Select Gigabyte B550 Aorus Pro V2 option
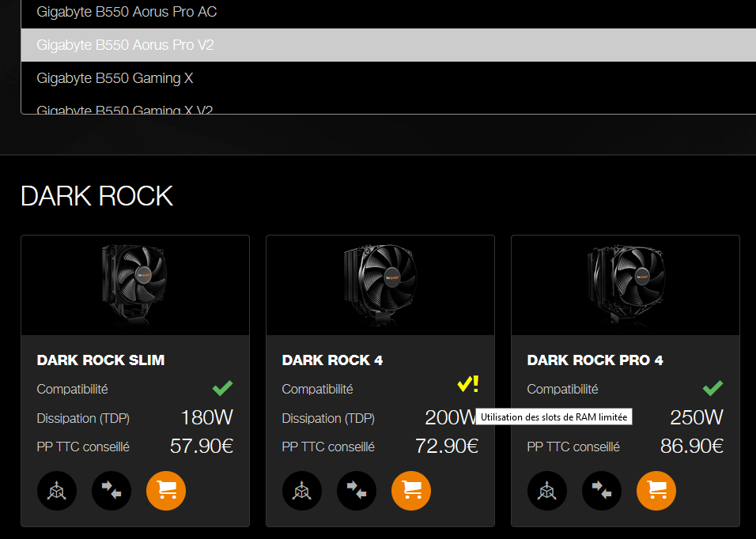756x539 pixels. click(388, 45)
